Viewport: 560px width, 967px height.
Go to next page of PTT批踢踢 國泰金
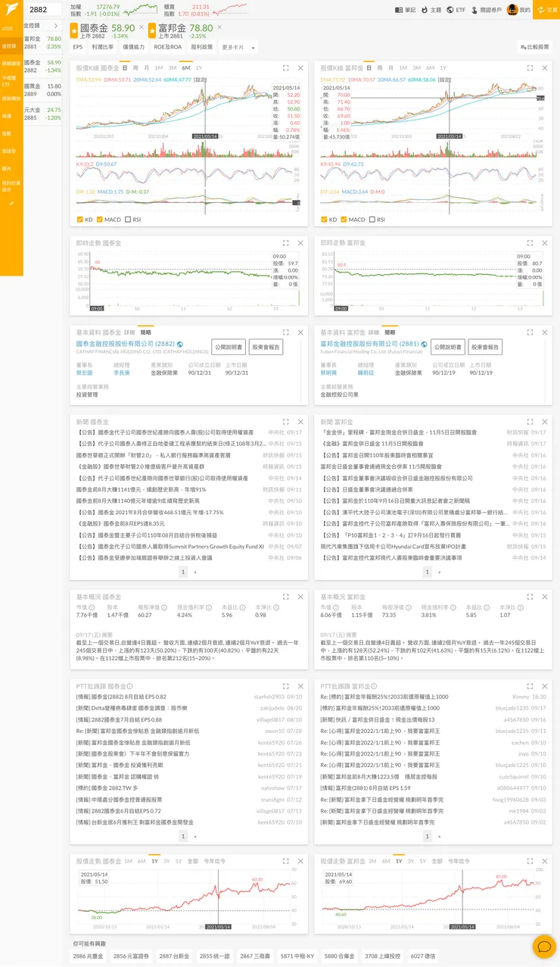coord(194,837)
